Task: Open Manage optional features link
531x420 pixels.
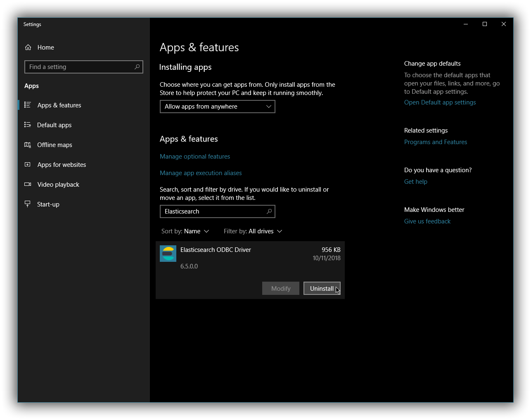Action: [x=195, y=157]
